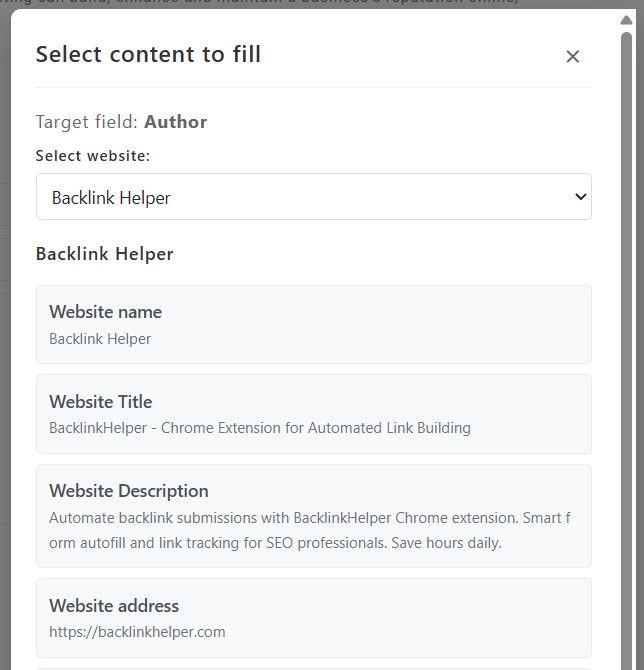Viewport: 644px width, 670px height.
Task: Click the 'Website Description' bold label
Action: [x=128, y=491]
